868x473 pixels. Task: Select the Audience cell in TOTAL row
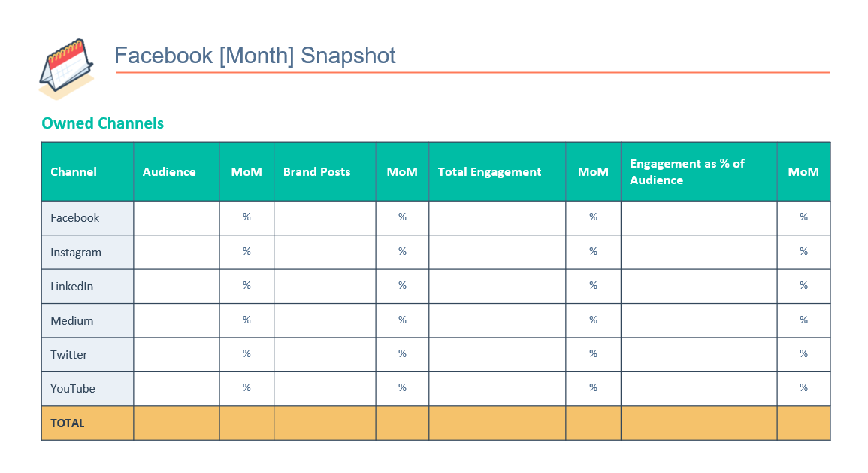pos(177,423)
